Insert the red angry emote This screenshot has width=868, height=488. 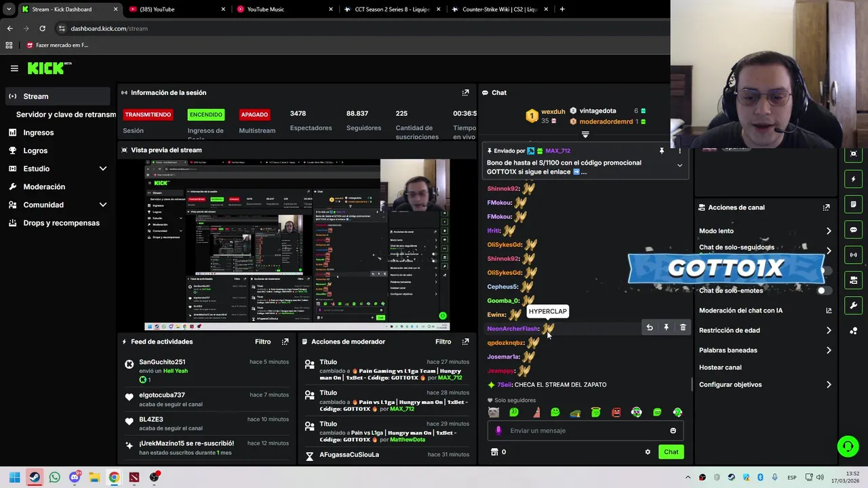click(616, 412)
